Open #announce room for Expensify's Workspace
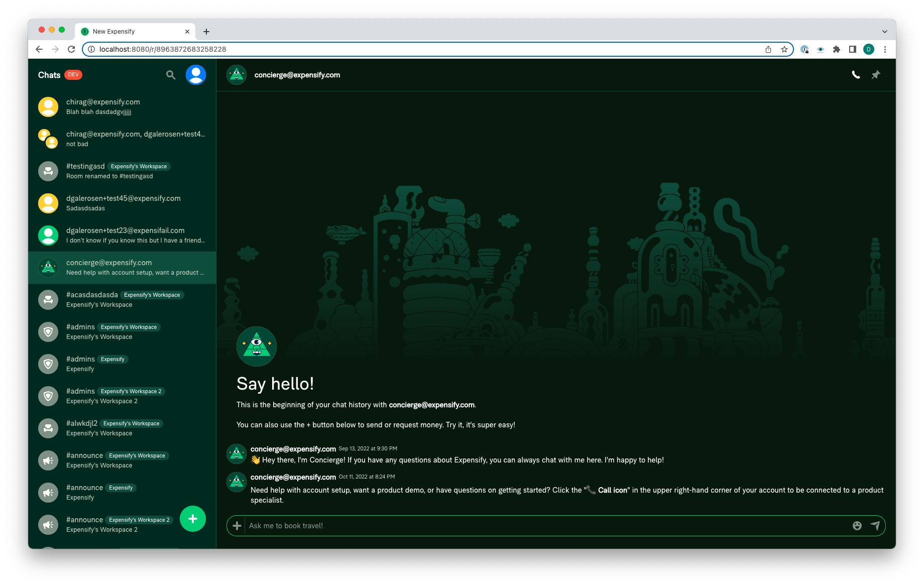This screenshot has width=924, height=586. tap(122, 460)
